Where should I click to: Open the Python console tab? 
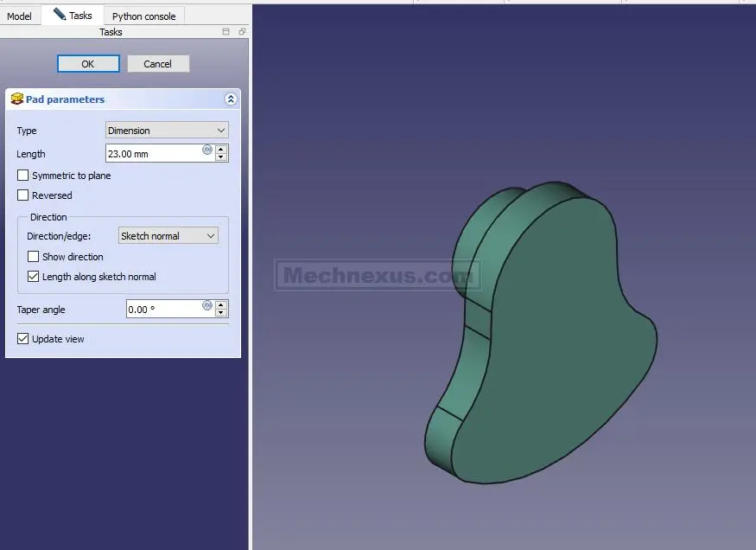[x=143, y=16]
